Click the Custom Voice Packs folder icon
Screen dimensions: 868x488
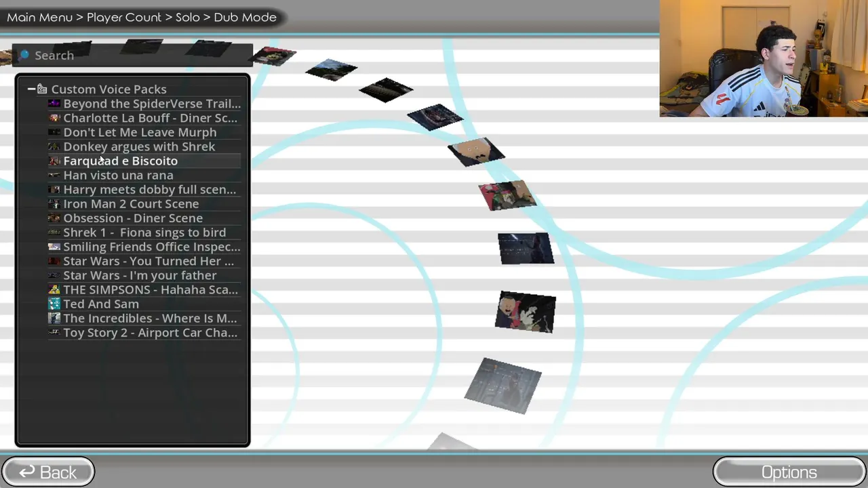click(42, 89)
